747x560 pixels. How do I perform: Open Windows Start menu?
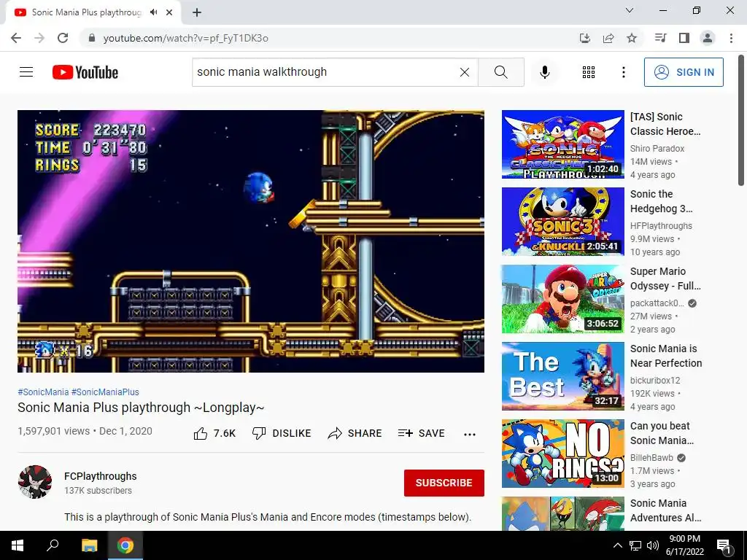click(18, 545)
